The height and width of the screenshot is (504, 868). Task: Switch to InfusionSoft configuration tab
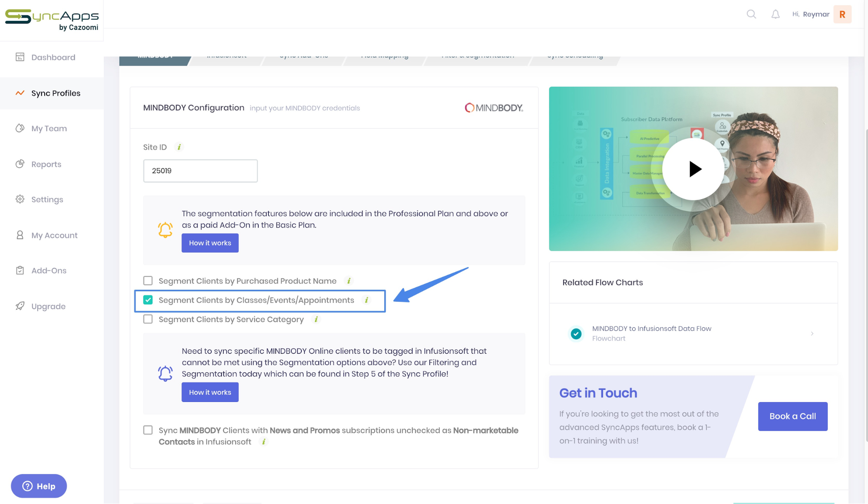coord(226,55)
